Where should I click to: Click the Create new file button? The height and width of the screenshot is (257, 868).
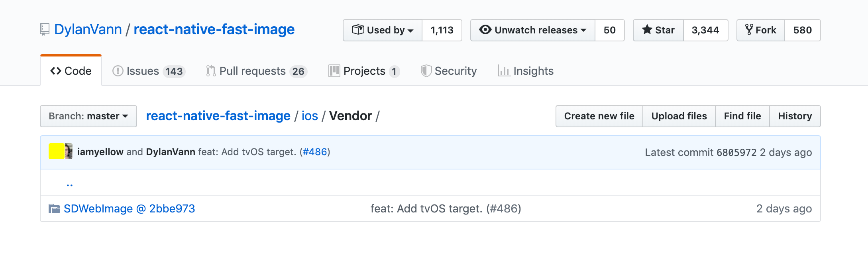click(x=599, y=116)
